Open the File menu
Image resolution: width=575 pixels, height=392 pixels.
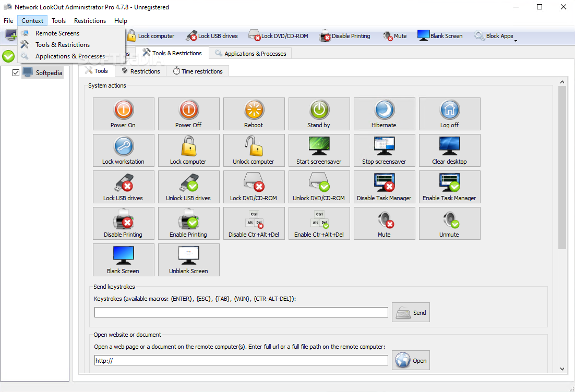(8, 20)
